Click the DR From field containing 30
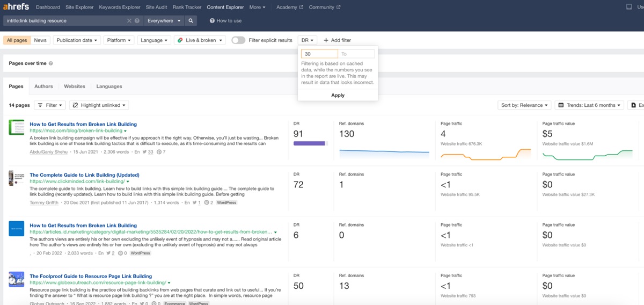This screenshot has width=644, height=305. pyautogui.click(x=319, y=54)
